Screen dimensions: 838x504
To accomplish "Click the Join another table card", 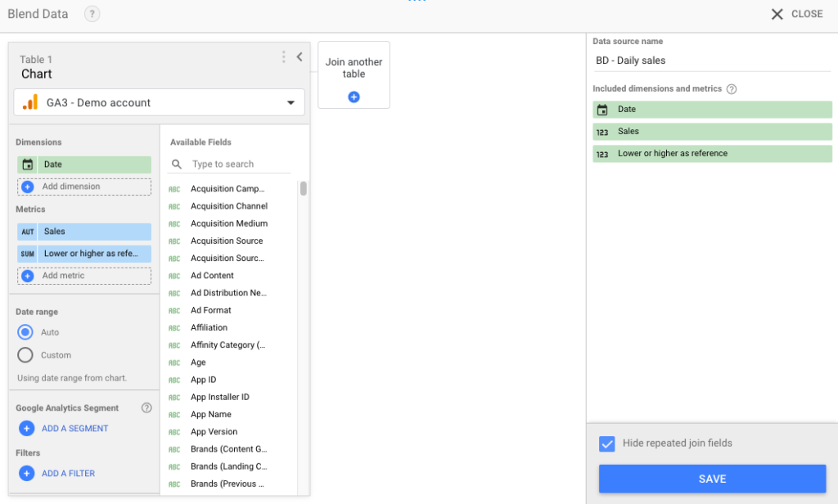I will [354, 74].
